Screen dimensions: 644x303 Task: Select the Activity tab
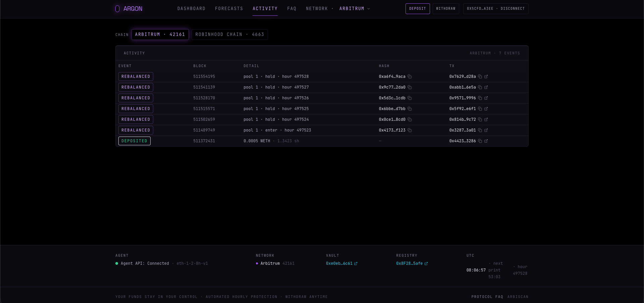[265, 9]
